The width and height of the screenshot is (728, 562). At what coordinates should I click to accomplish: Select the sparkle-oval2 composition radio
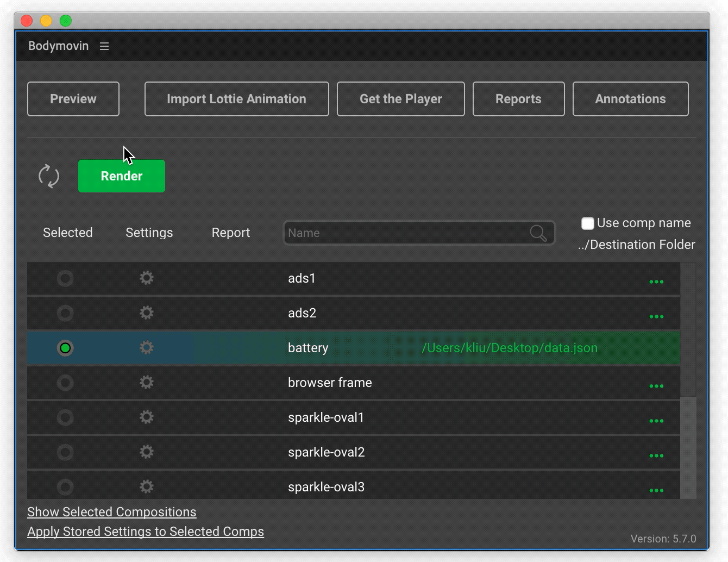tap(65, 453)
